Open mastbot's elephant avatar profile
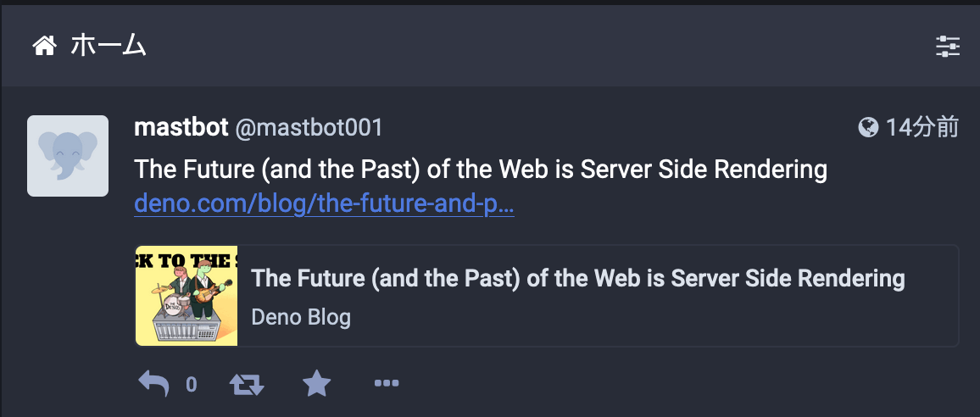Screen dimensions: 980x417 [68, 156]
